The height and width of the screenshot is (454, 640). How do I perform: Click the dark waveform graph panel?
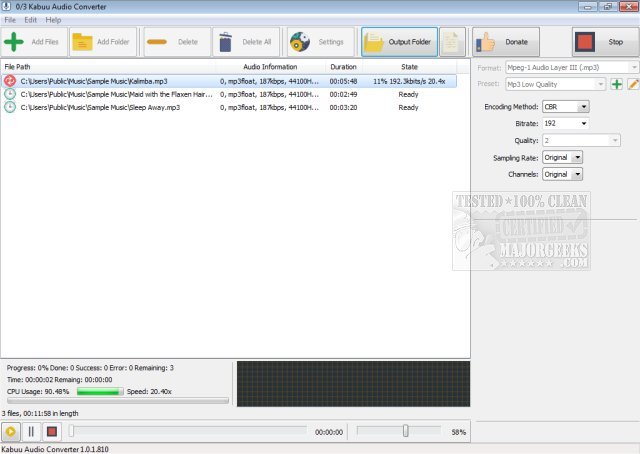[x=353, y=384]
